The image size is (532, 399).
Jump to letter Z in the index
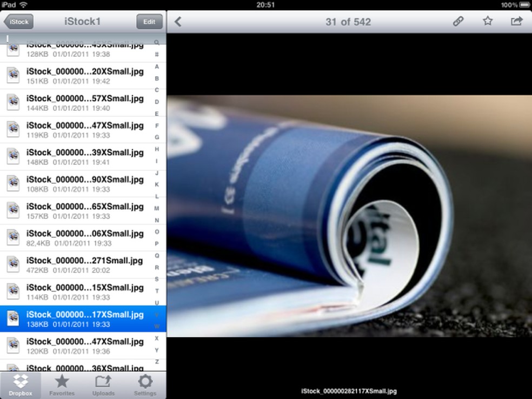[x=157, y=362]
